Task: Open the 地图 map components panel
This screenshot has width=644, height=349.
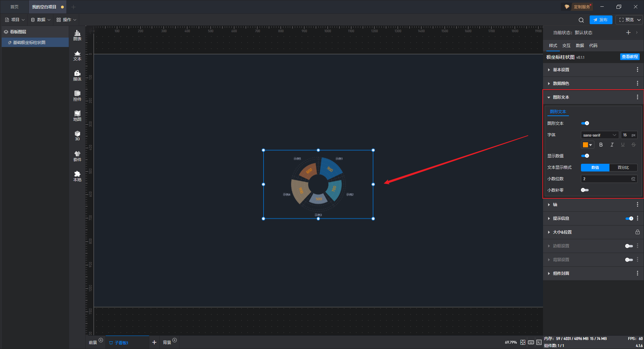Action: click(77, 116)
